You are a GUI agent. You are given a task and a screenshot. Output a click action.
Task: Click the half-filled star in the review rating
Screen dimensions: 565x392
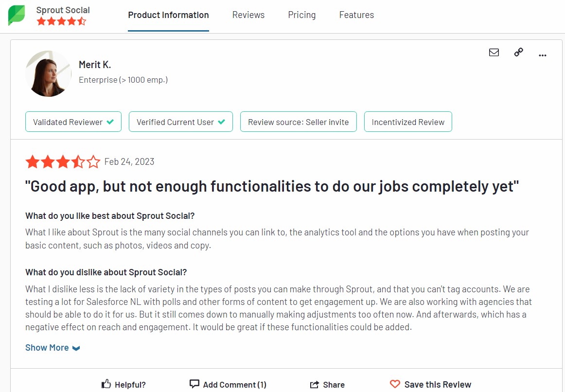78,161
